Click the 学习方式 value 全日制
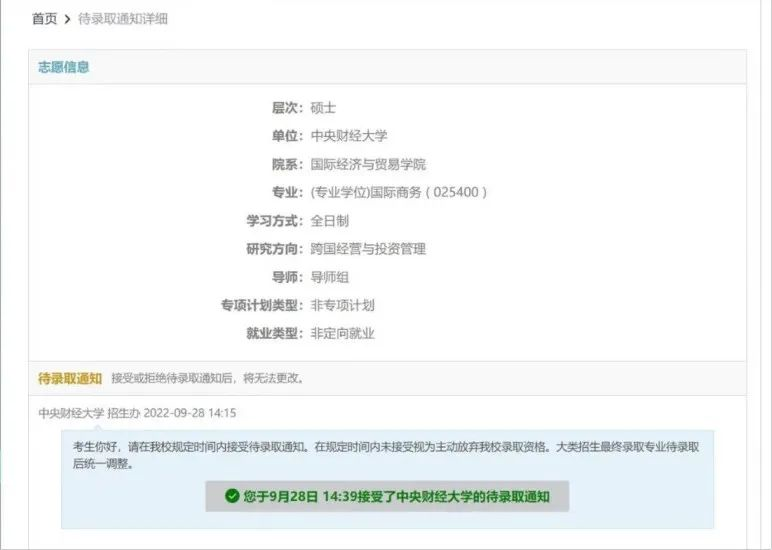This screenshot has height=550, width=772. coord(330,221)
